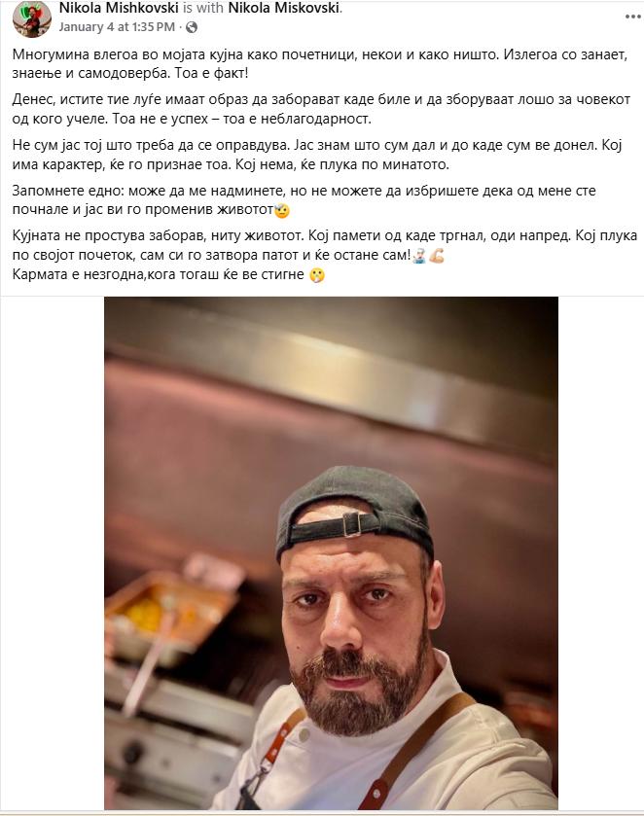Viewport: 644px width, 816px height.
Task: Click the 'is with' text in header
Action: (x=203, y=8)
